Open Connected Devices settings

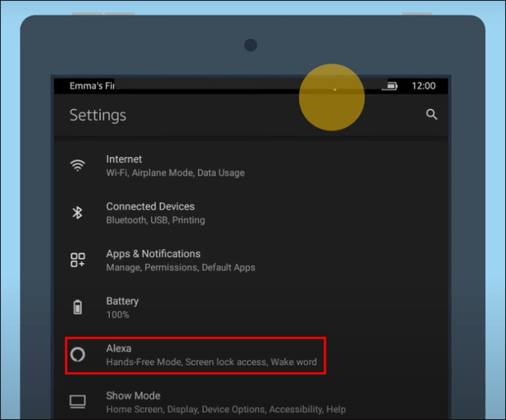point(251,213)
